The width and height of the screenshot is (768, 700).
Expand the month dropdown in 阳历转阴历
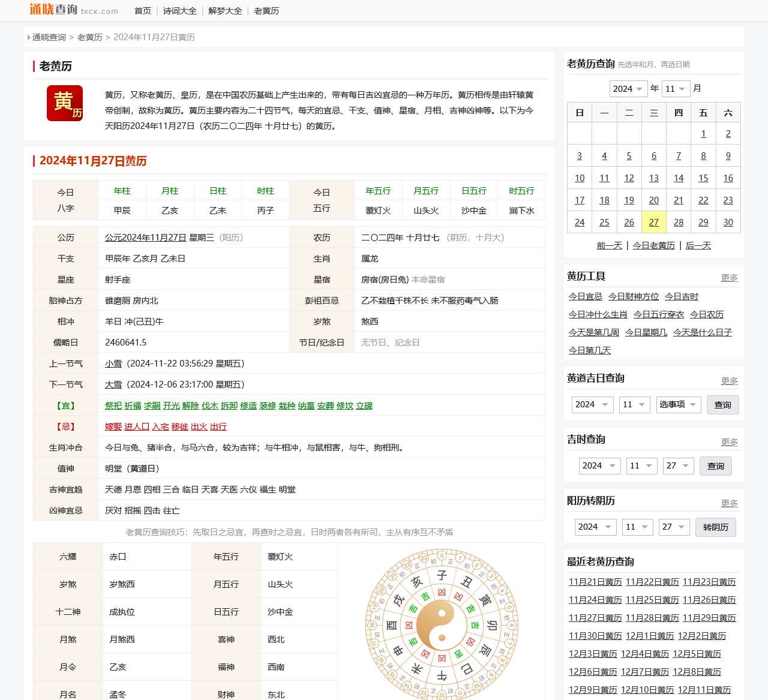pyautogui.click(x=637, y=527)
